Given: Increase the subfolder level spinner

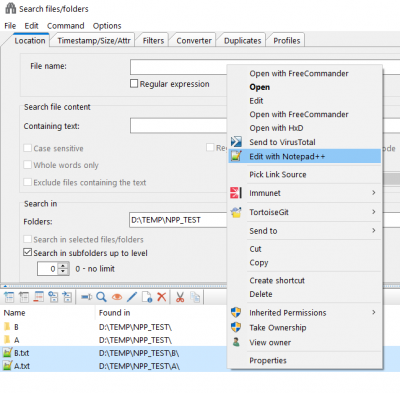Looking at the screenshot, I should (x=63, y=266).
